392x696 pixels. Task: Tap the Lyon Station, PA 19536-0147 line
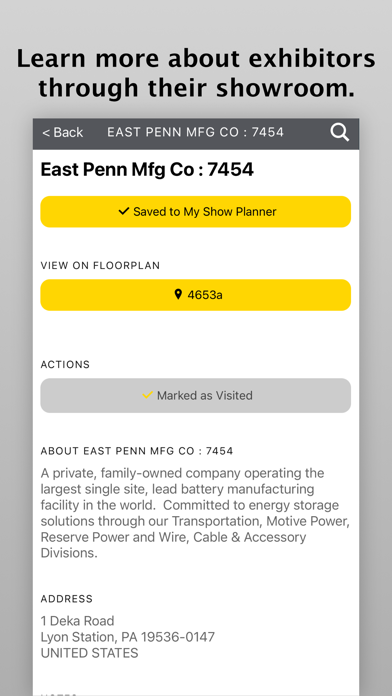(128, 637)
